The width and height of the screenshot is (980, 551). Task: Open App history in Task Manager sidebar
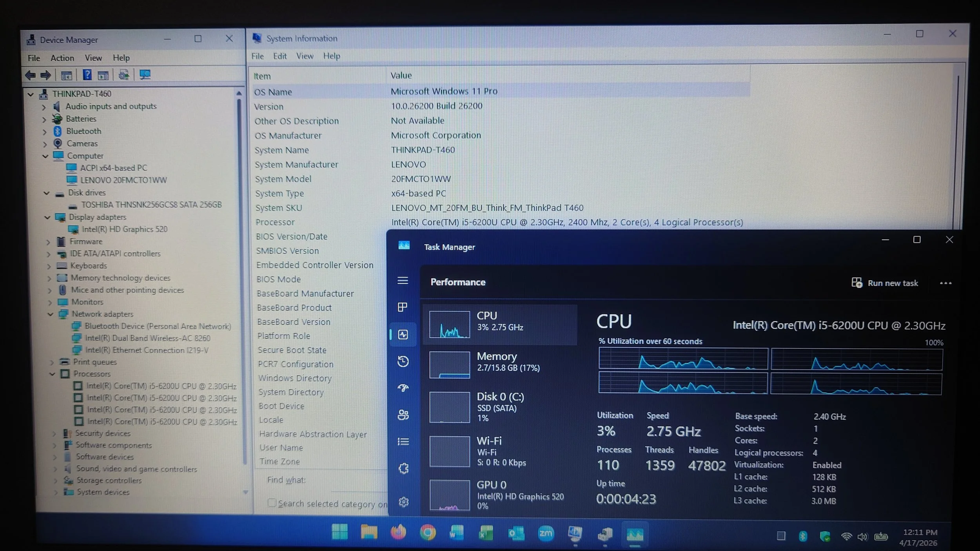(403, 361)
